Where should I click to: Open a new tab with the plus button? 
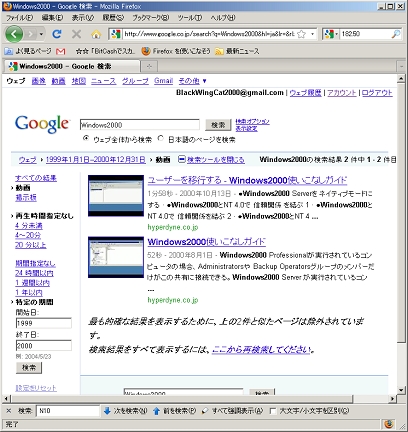149,67
